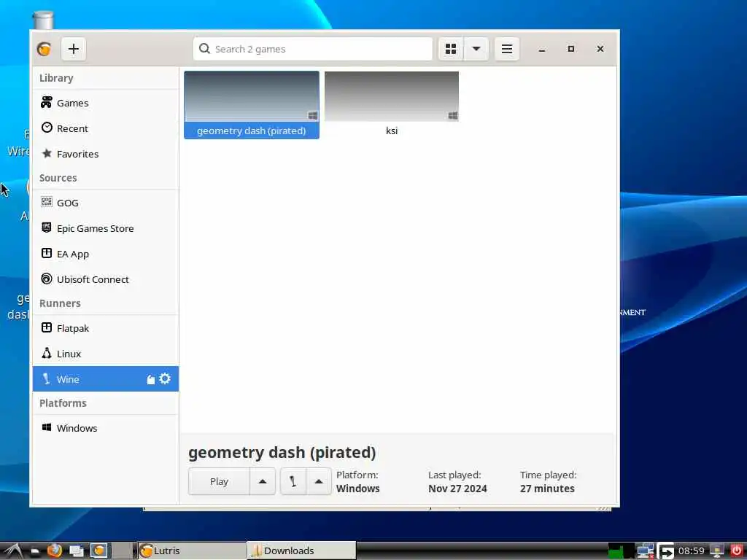
Task: Click the geometry dash (pirated) label
Action: pyautogui.click(x=252, y=131)
